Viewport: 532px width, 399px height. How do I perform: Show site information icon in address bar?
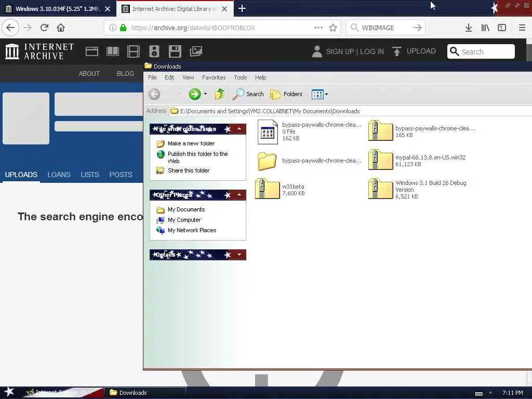pos(113,28)
